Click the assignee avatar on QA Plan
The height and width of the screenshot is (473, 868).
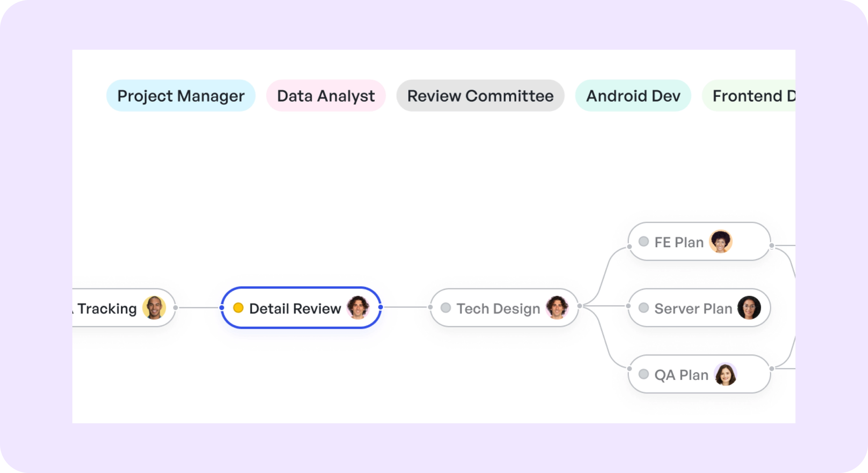click(725, 374)
